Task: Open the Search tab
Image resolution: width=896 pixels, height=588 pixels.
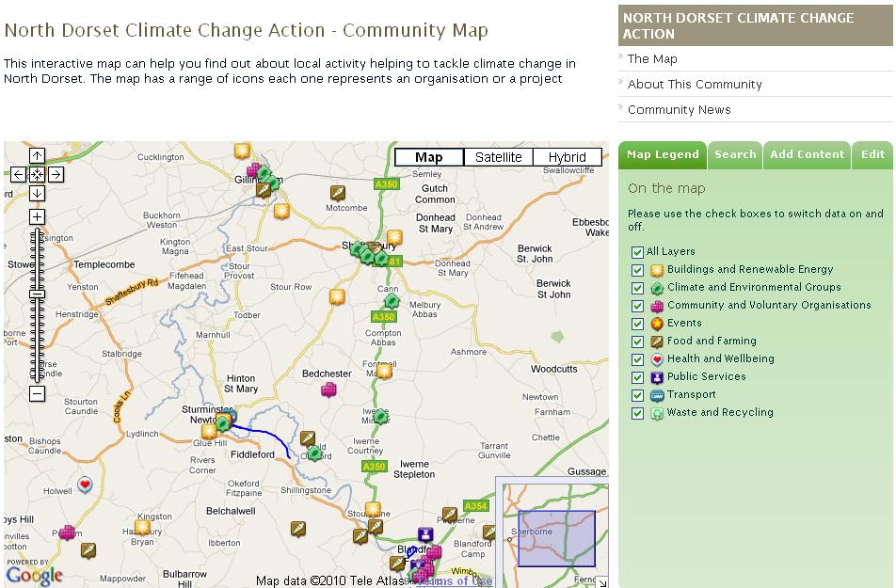Action: coord(735,155)
